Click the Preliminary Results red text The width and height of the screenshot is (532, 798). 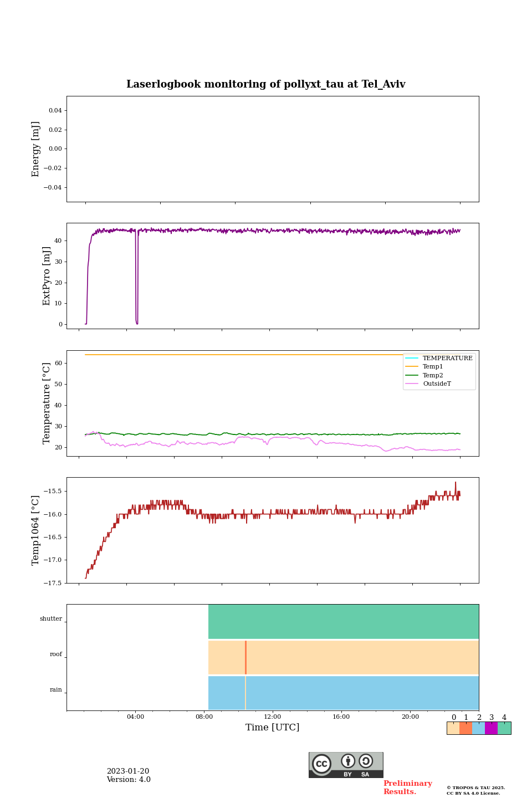pyautogui.click(x=407, y=787)
